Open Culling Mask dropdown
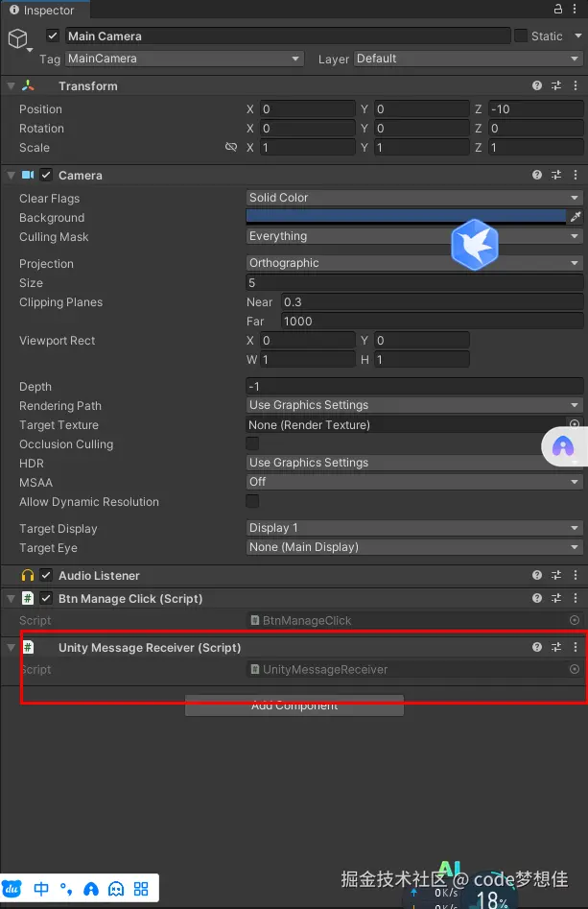Viewport: 588px width, 909px height. click(x=414, y=236)
